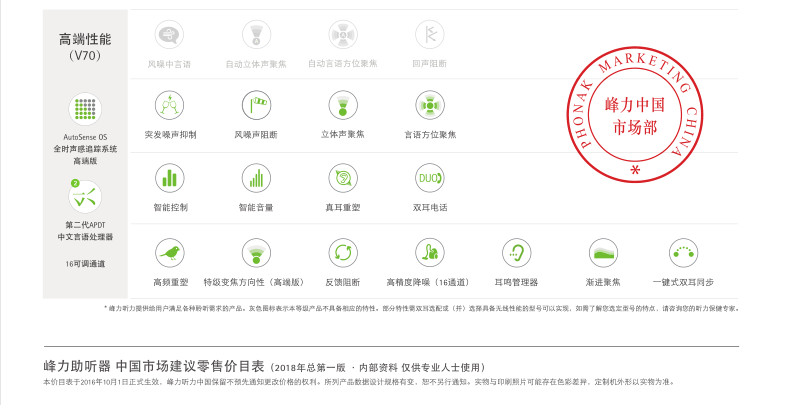Click the 耳鸣管理器 ear icon

[516, 252]
